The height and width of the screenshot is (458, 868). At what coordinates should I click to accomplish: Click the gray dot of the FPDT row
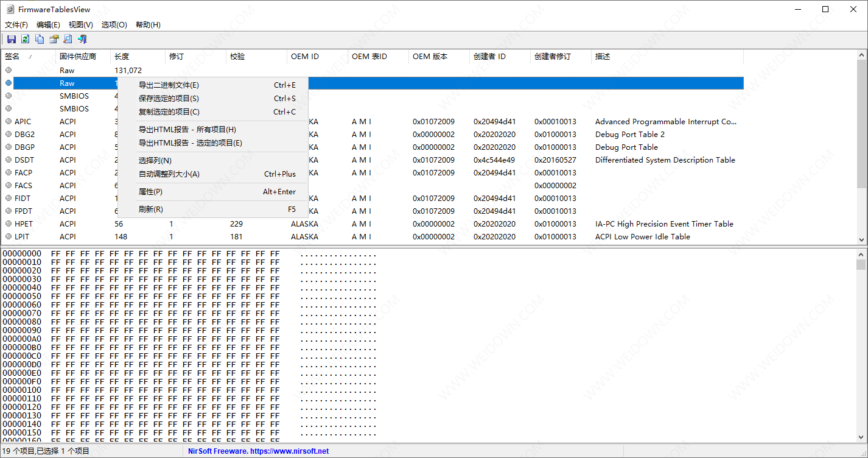tap(9, 211)
